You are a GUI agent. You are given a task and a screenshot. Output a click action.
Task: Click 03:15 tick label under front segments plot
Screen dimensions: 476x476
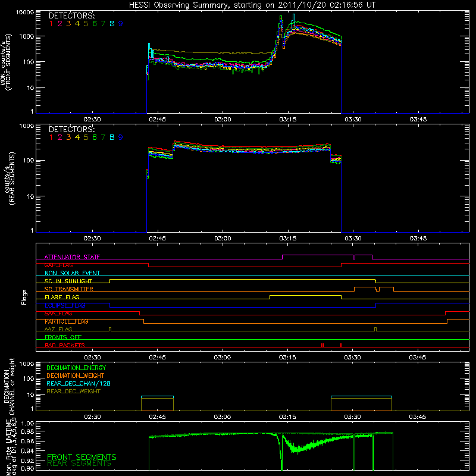click(x=288, y=120)
